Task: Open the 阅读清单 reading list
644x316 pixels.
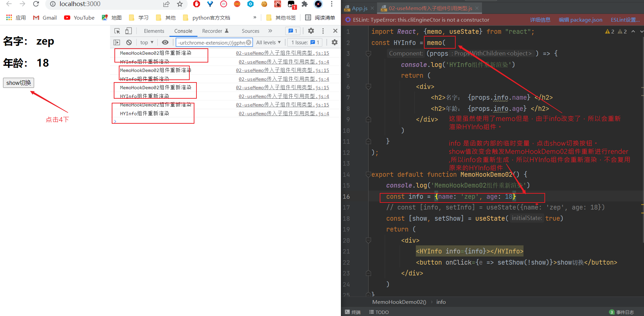Action: coord(320,18)
